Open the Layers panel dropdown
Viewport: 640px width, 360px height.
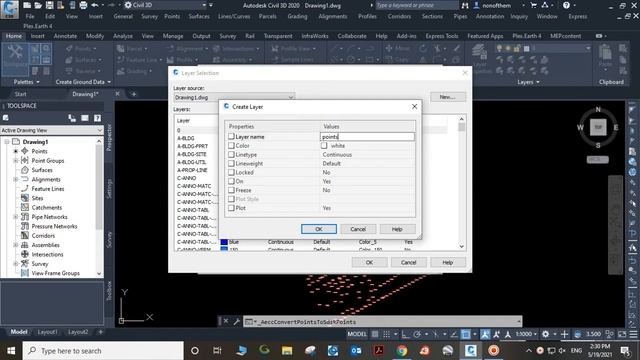[x=528, y=82]
